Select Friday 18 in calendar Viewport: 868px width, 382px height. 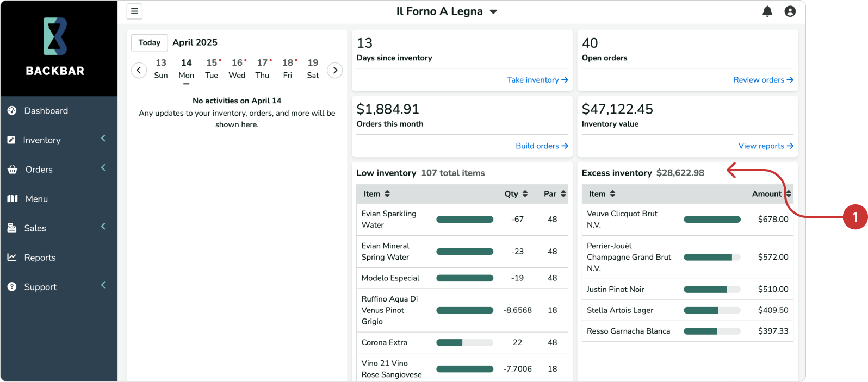pos(288,69)
